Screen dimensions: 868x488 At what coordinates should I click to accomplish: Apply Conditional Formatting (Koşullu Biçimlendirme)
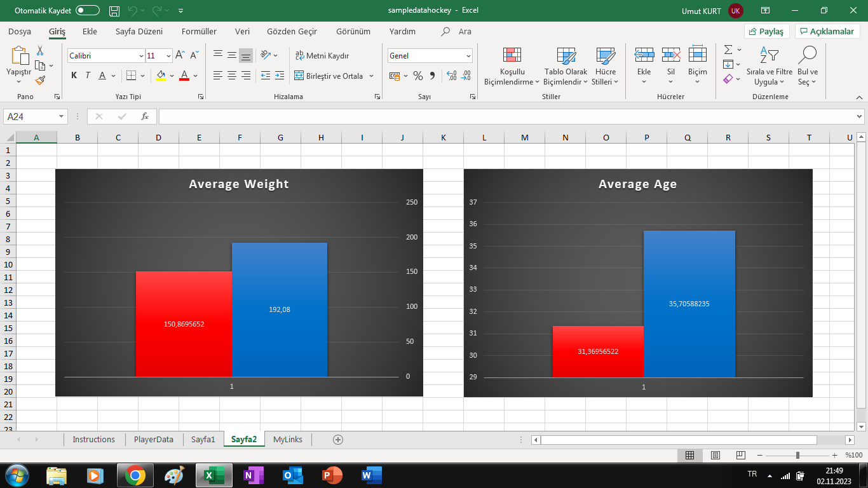click(x=512, y=66)
